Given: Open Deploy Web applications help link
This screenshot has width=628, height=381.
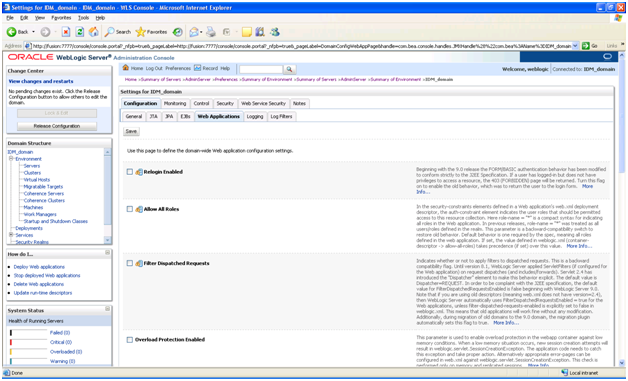Looking at the screenshot, I should (39, 267).
